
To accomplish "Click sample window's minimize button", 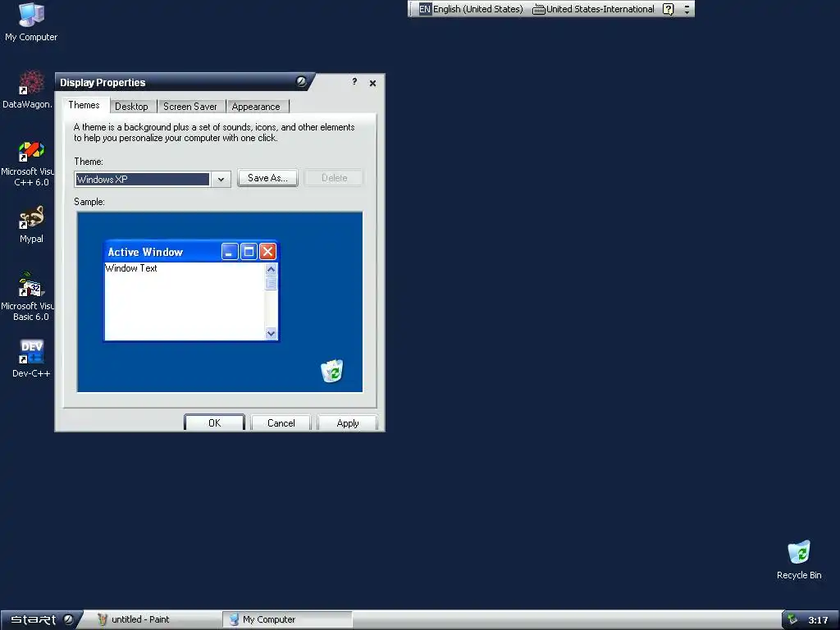I will point(230,252).
